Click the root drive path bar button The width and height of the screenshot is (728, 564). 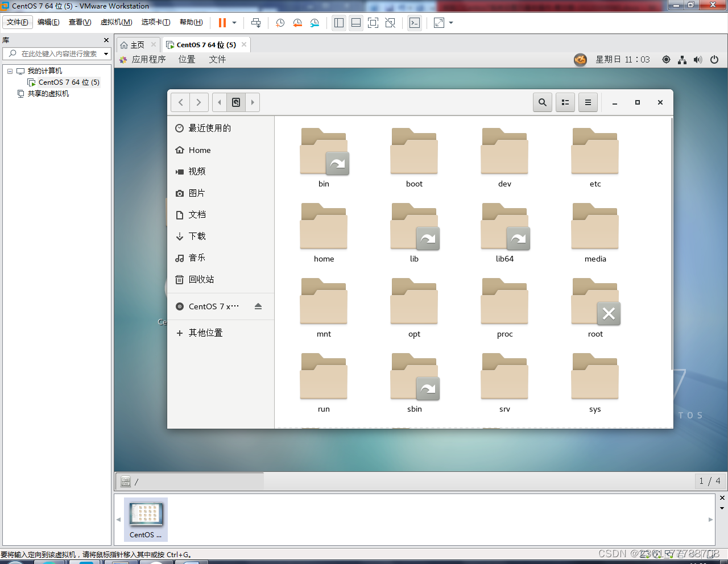pos(236,102)
